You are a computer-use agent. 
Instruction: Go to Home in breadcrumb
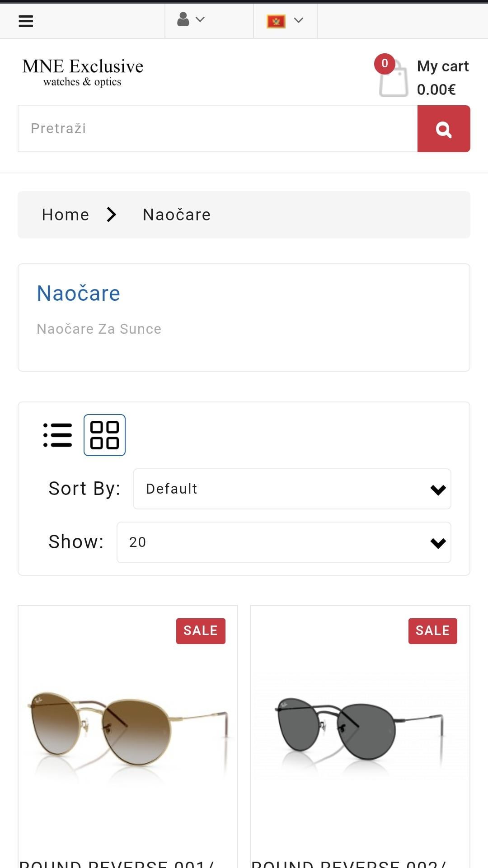coord(66,215)
